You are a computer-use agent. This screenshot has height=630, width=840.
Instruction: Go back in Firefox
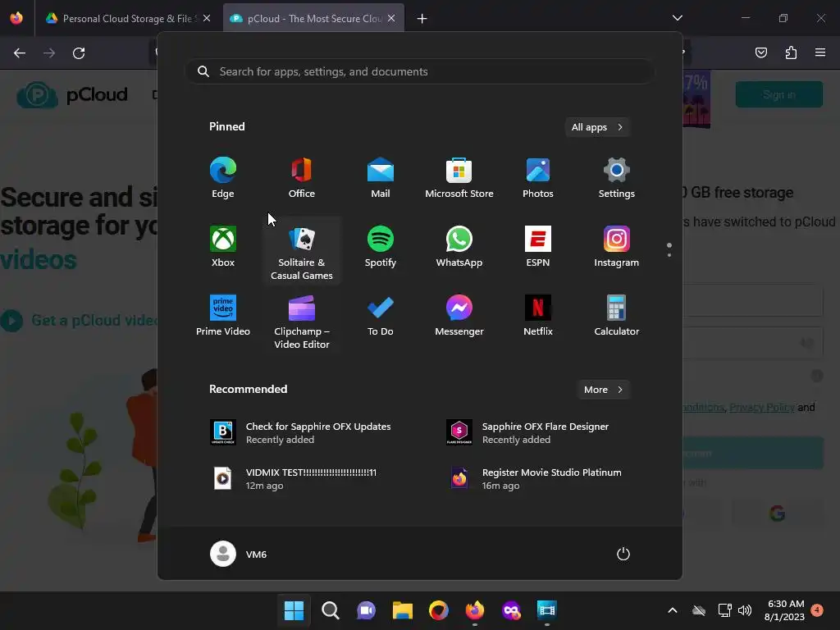coord(20,52)
